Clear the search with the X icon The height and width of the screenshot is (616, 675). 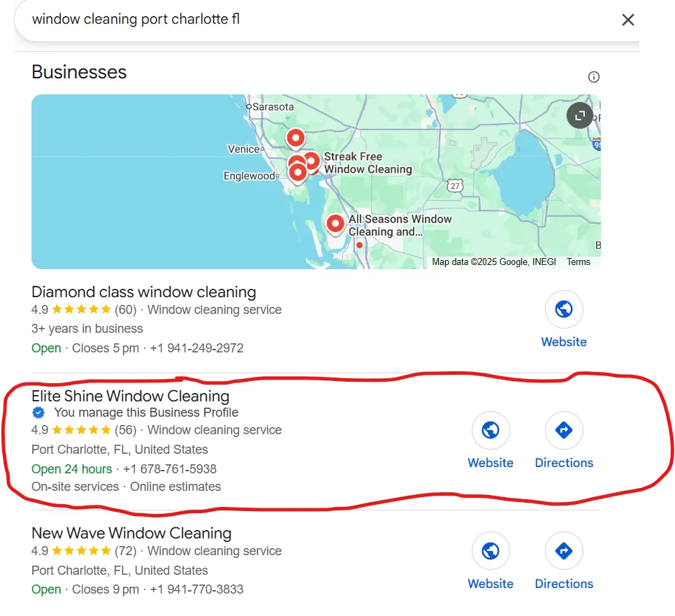click(627, 20)
